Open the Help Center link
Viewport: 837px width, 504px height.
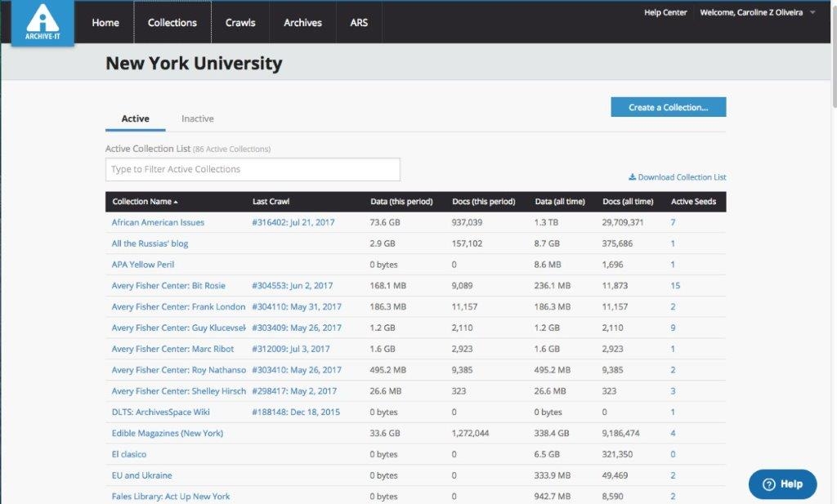[x=665, y=13]
